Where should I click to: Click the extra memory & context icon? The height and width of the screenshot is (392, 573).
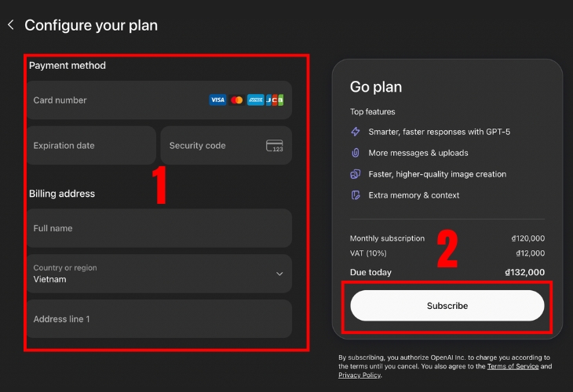click(x=356, y=195)
